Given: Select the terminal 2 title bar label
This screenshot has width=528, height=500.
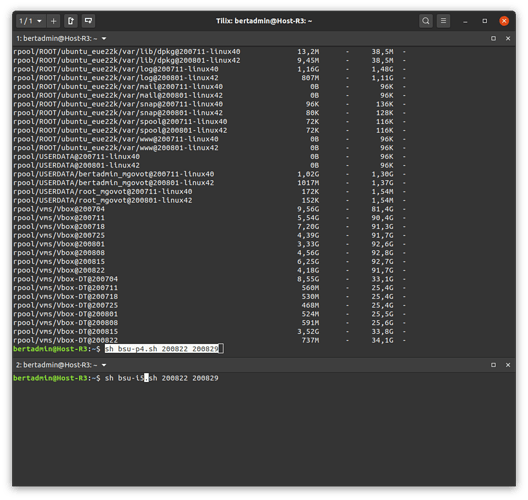Looking at the screenshot, I should (x=57, y=365).
